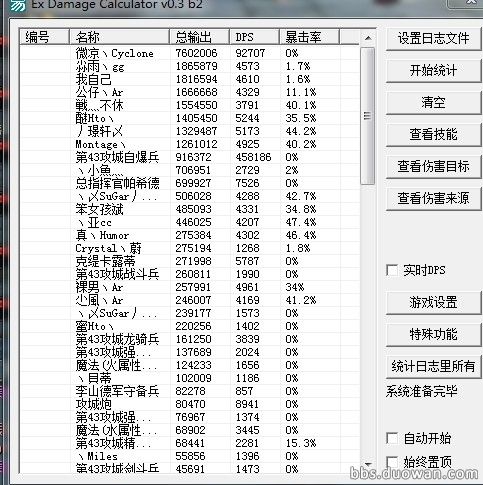This screenshot has height=485, width=483.
Task: Select row 丶亚cc
Action: click(x=190, y=222)
